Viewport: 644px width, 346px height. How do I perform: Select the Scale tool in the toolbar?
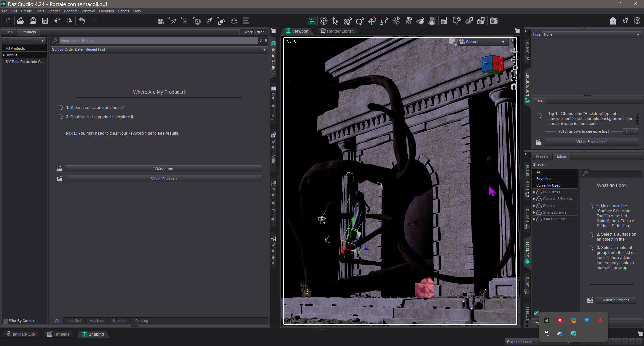click(384, 21)
